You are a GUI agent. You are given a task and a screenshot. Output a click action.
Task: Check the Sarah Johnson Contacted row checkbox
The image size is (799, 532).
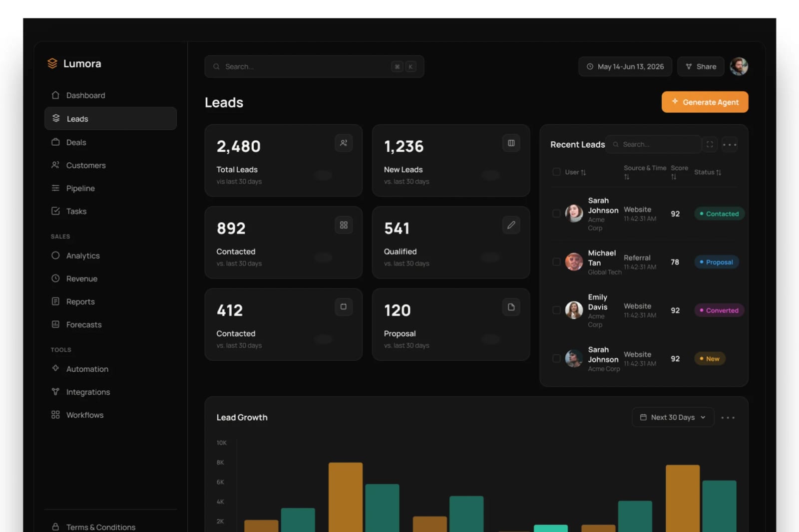point(556,214)
